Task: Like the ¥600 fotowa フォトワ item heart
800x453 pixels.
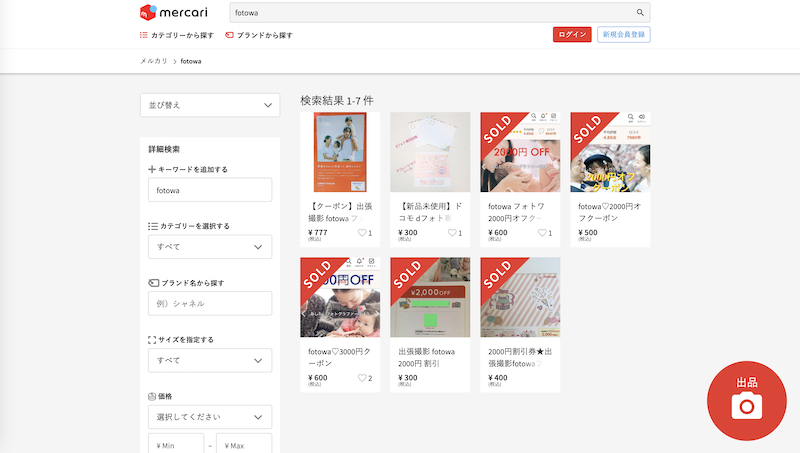Action: [542, 233]
